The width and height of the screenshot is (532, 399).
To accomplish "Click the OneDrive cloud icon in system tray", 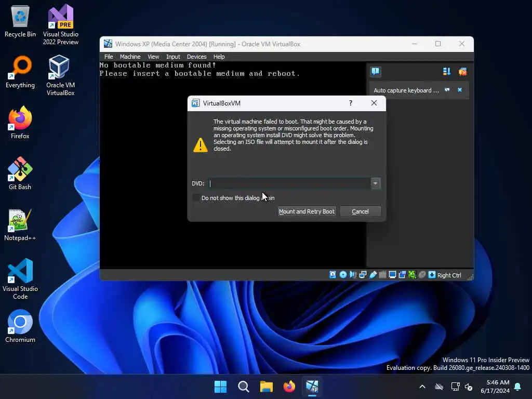I will (439, 387).
